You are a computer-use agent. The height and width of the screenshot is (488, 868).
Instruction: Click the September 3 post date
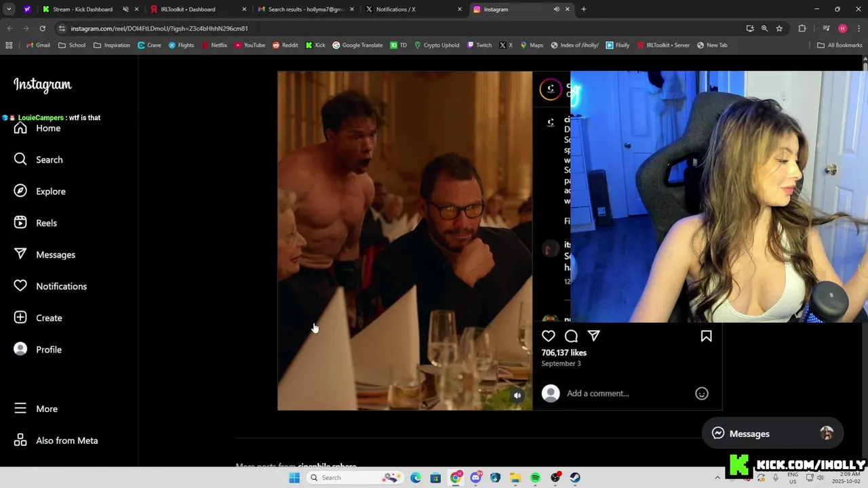561,363
